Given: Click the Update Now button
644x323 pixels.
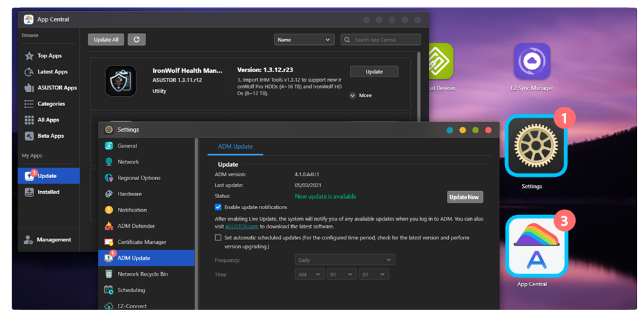Looking at the screenshot, I should coord(465,197).
